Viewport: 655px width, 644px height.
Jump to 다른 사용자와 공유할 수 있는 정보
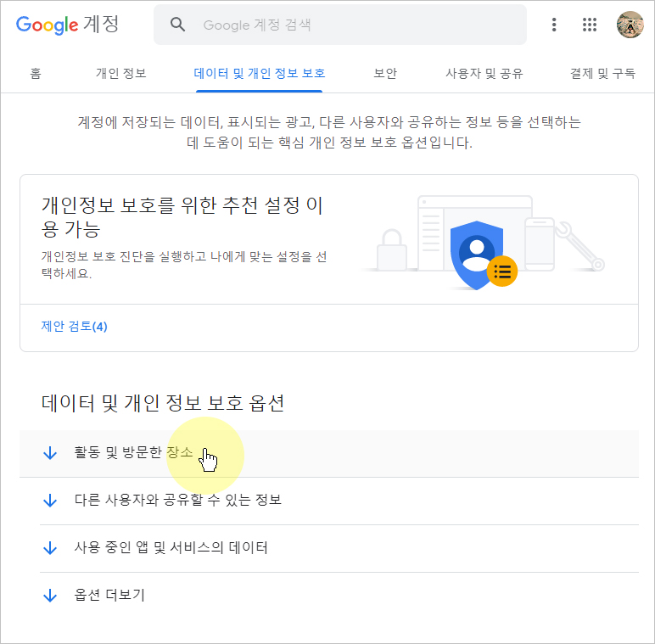tap(329, 501)
